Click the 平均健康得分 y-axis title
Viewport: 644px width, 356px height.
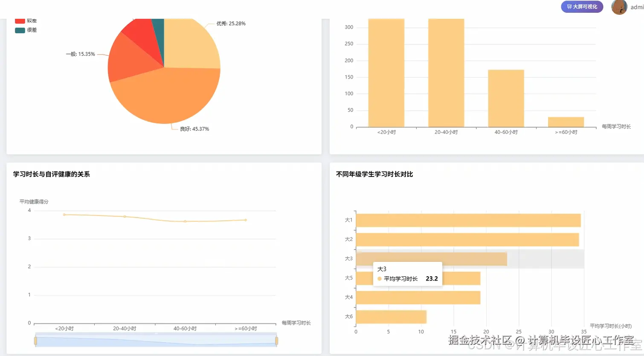click(x=34, y=202)
